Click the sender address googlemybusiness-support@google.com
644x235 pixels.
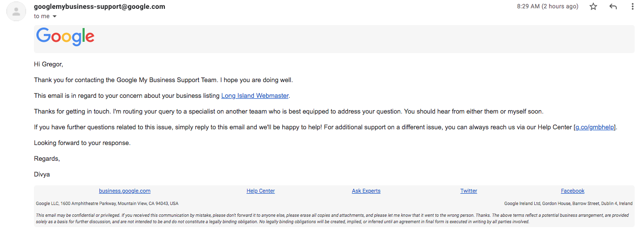tap(99, 7)
